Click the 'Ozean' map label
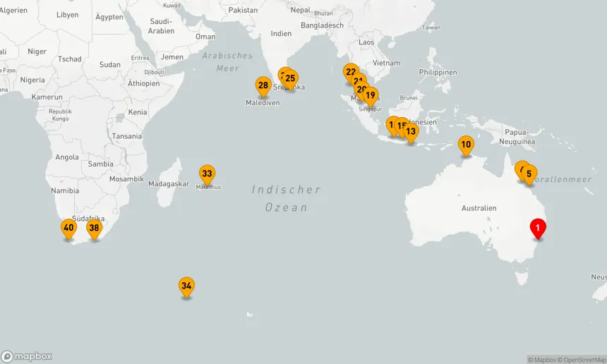Image resolution: width=607 pixels, height=364 pixels. (x=286, y=207)
